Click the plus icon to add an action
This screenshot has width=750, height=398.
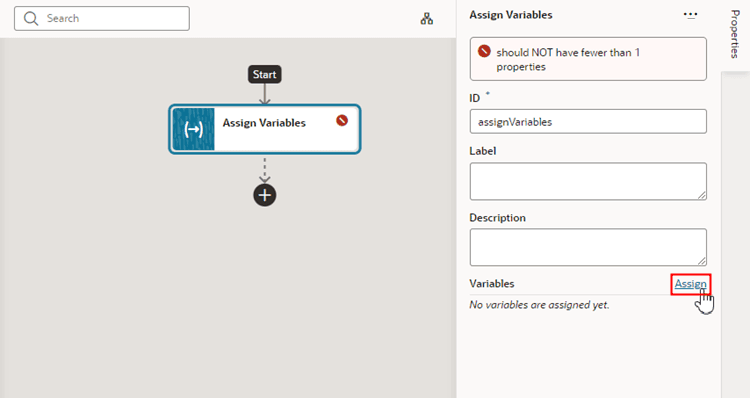click(265, 195)
